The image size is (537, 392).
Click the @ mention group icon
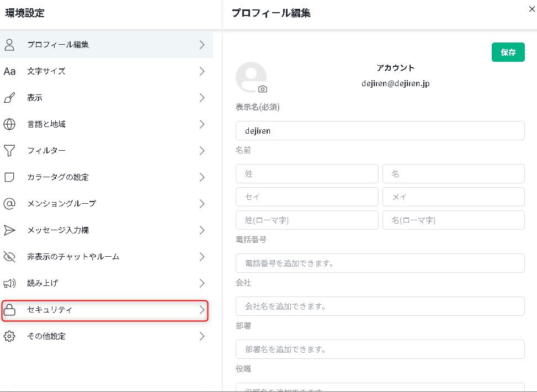(x=9, y=204)
